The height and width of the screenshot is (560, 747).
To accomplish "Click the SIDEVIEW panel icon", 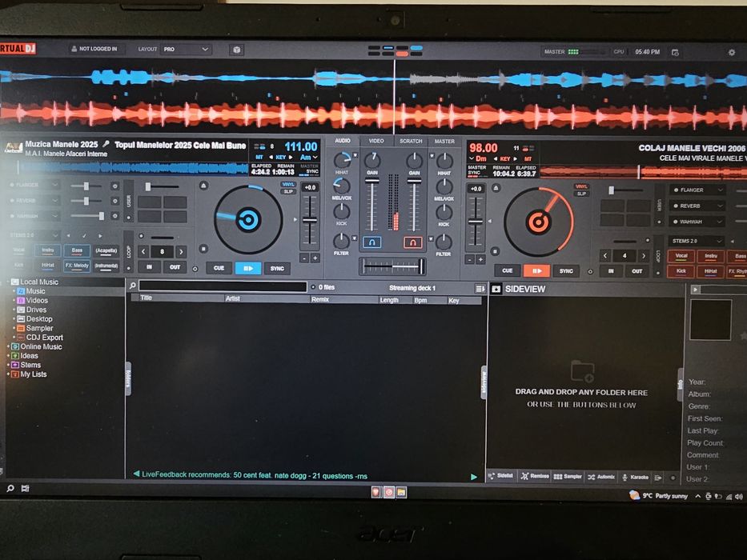I will click(496, 289).
